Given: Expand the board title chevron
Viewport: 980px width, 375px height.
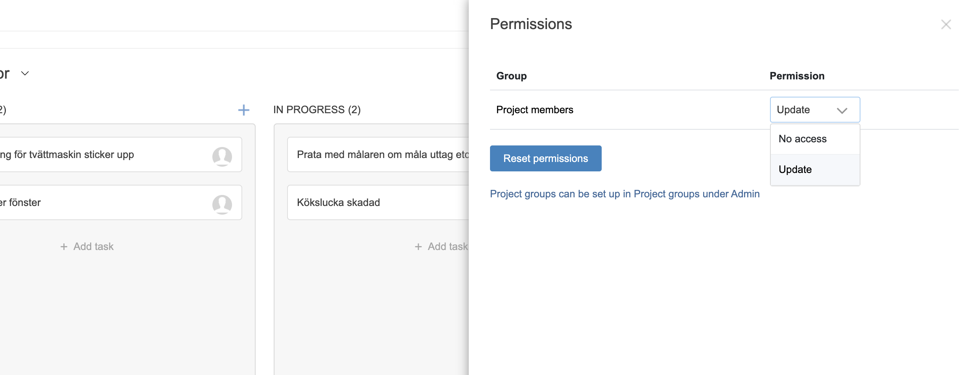Looking at the screenshot, I should [25, 74].
